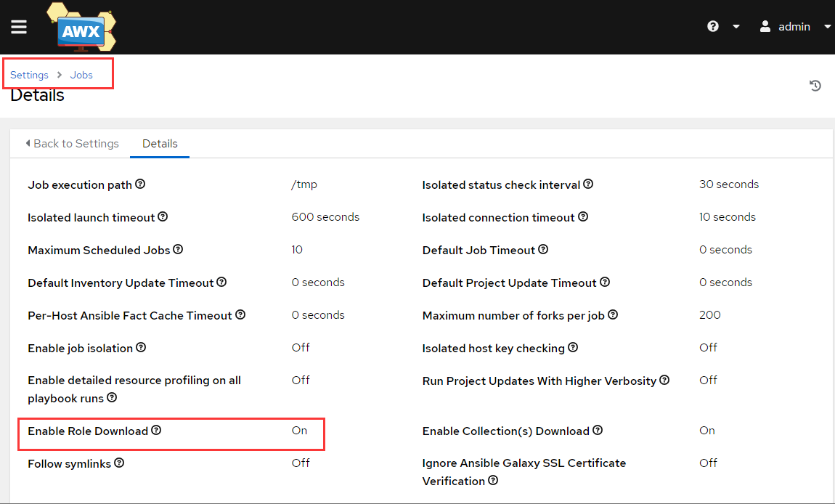This screenshot has height=504, width=835.
Task: Show help for Per-Host Ansible Fact Cache Timeout
Action: click(240, 314)
